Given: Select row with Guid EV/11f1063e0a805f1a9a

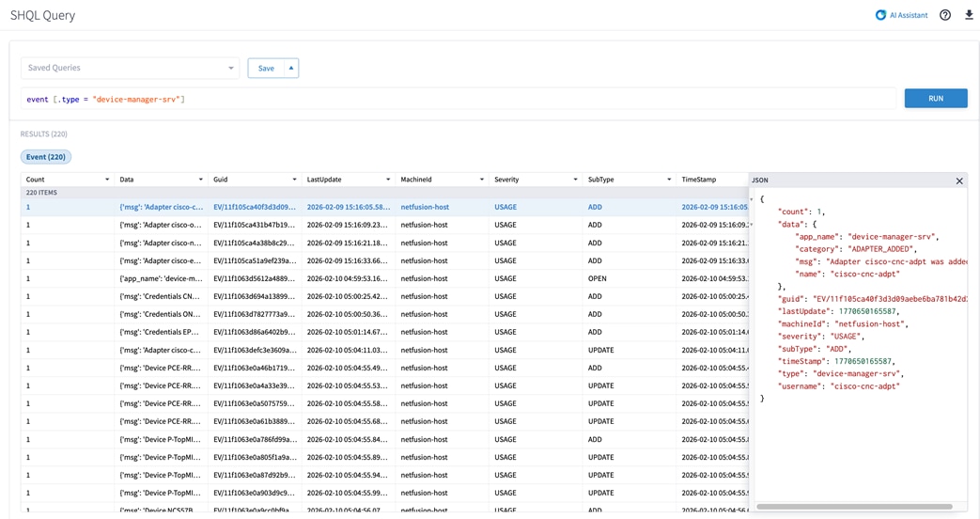Looking at the screenshot, I should click(x=384, y=457).
